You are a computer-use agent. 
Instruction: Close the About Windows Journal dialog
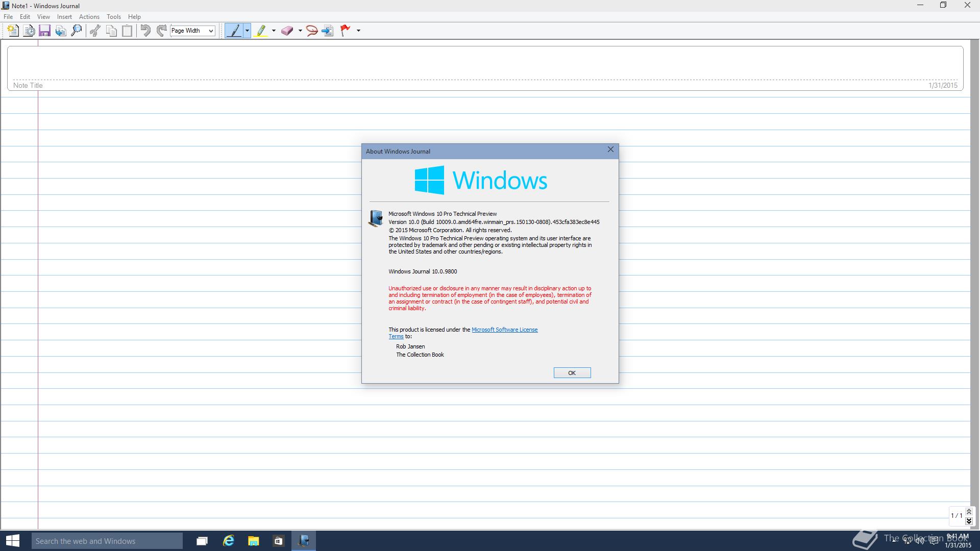(x=610, y=149)
